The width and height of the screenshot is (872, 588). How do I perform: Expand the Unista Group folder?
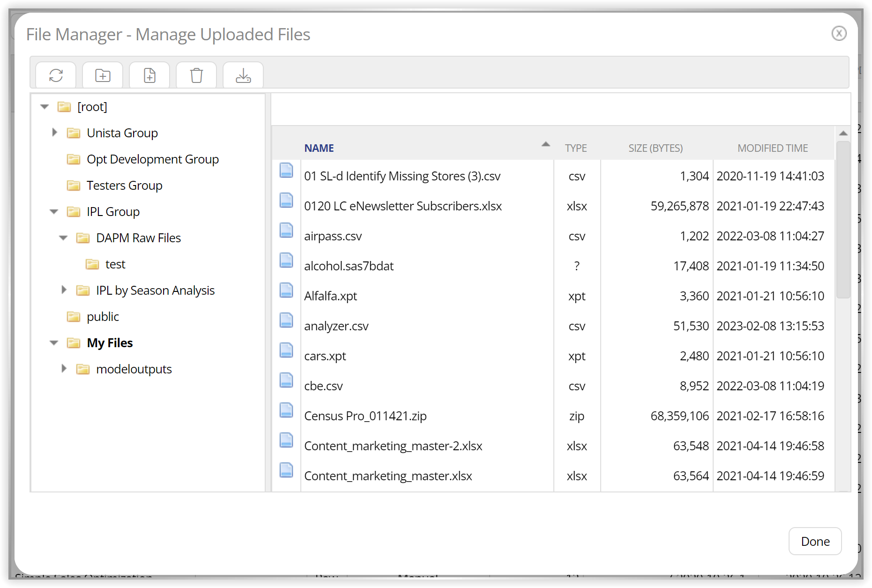pos(54,133)
